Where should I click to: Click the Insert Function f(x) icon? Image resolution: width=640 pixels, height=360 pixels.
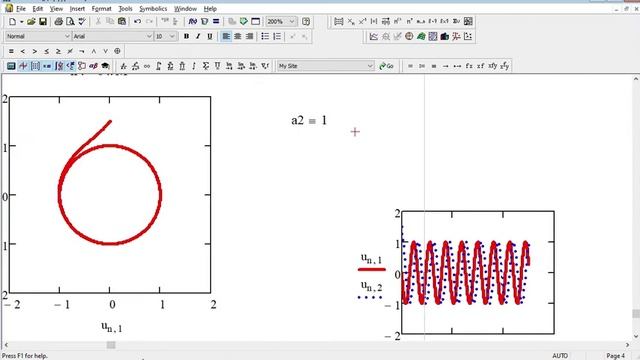point(193,22)
